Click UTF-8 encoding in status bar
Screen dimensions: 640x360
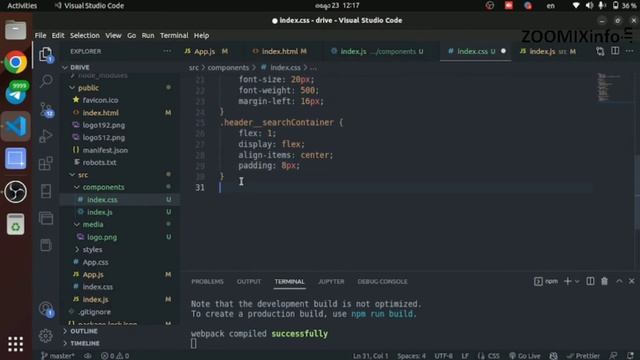click(444, 356)
